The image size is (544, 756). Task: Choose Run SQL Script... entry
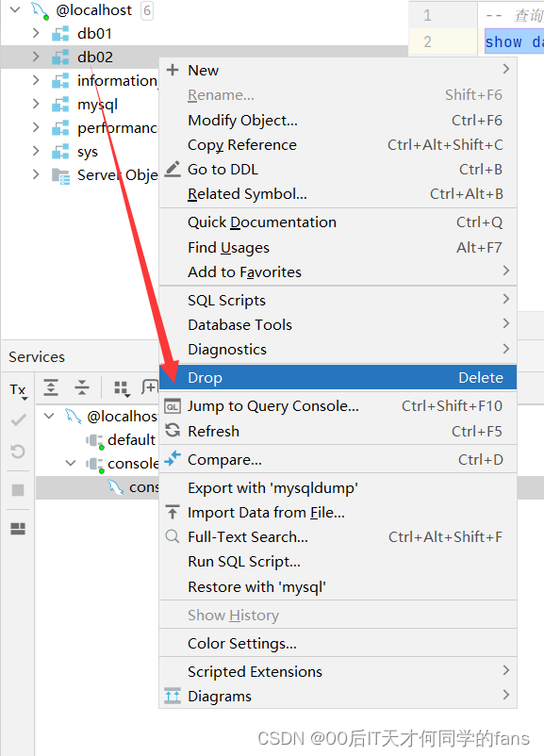(338, 562)
